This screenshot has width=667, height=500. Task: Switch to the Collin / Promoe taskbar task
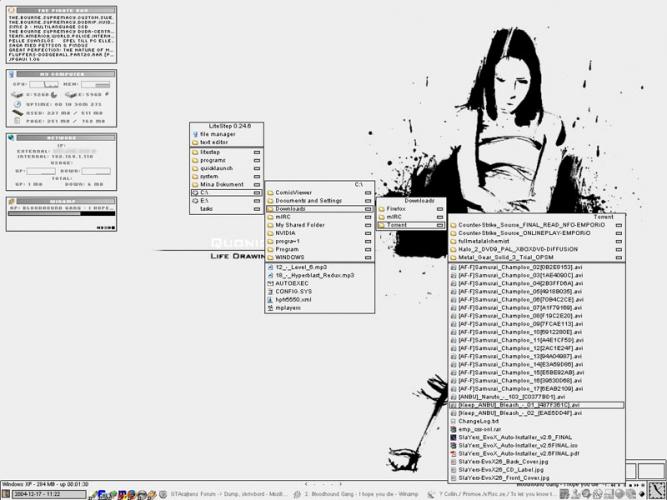(490, 494)
